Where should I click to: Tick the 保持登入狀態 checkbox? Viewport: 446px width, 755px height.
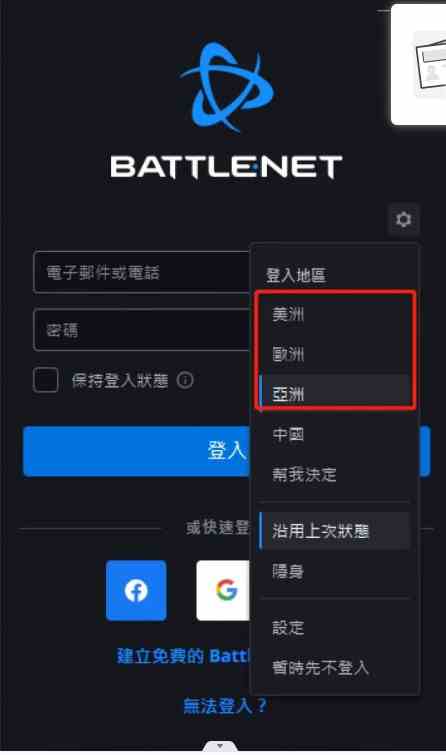(46, 380)
